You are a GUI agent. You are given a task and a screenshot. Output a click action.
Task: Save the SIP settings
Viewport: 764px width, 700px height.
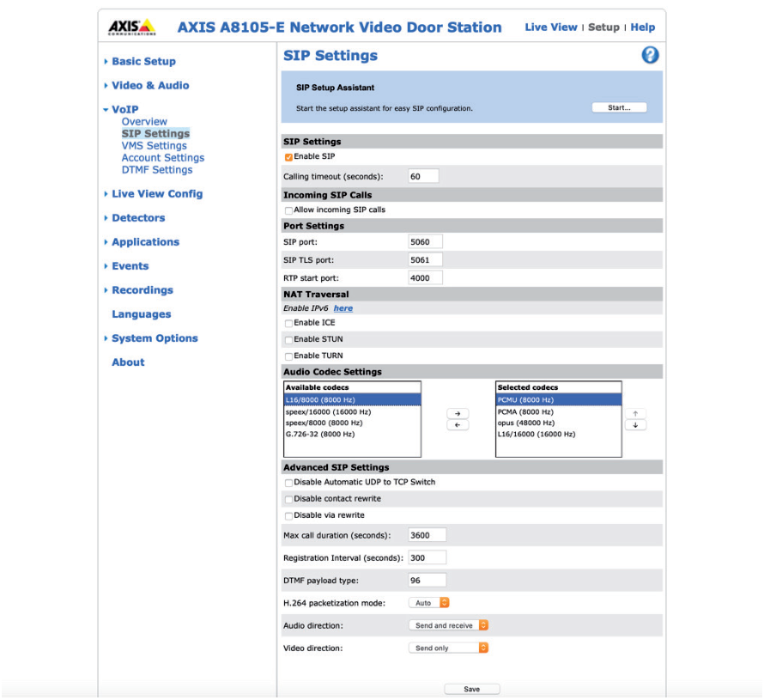470,688
